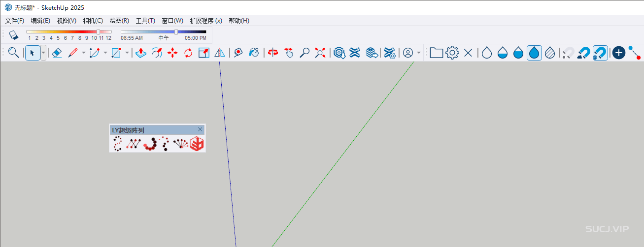Click the Zoom Extents tool
Image resolution: width=644 pixels, height=247 pixels.
[320, 53]
